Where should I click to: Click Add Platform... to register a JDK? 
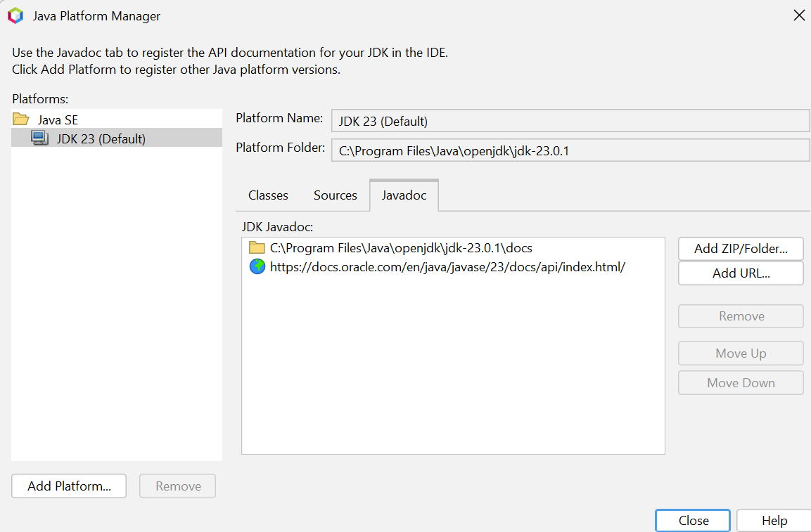pos(69,486)
